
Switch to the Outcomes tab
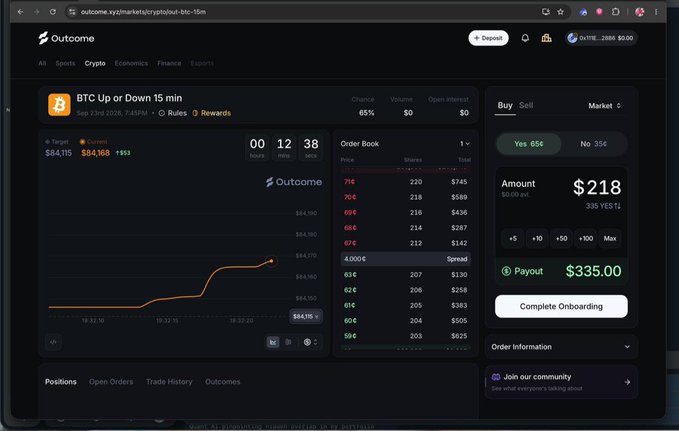[223, 382]
